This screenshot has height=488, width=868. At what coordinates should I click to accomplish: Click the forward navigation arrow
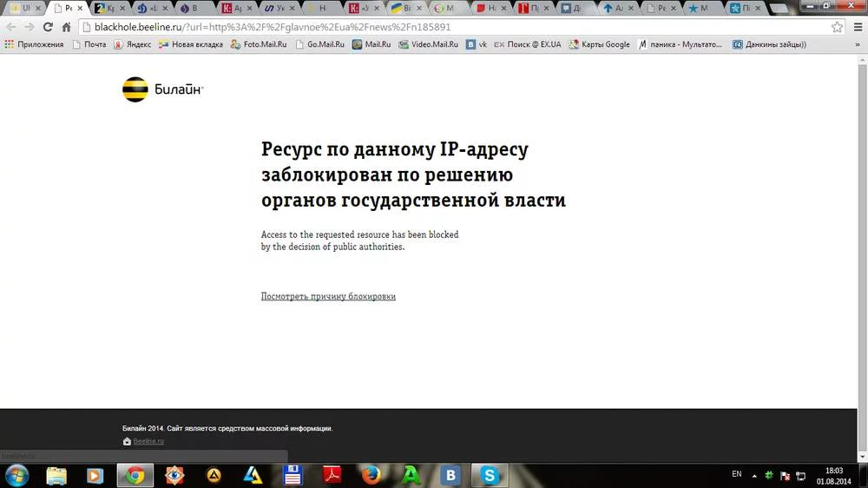pos(30,27)
